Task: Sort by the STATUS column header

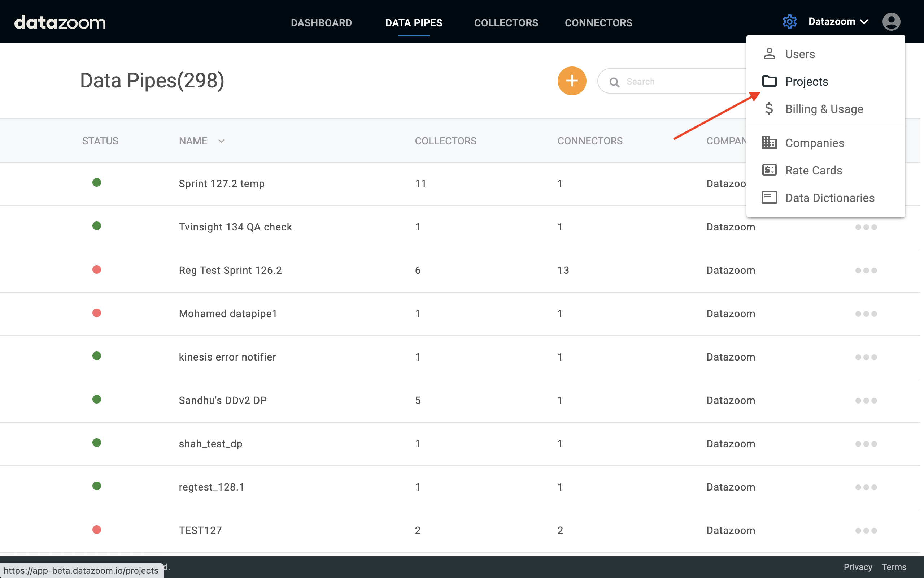Action: pyautogui.click(x=100, y=141)
